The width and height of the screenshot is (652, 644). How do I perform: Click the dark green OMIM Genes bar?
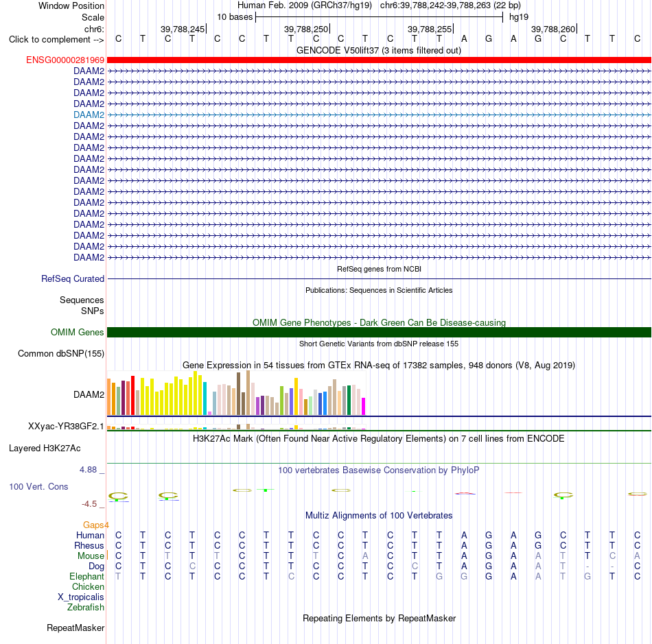(x=379, y=333)
